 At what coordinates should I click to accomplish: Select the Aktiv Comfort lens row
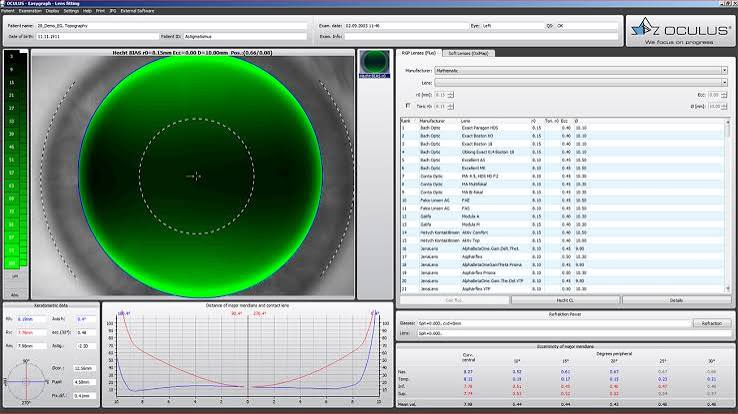(562, 232)
